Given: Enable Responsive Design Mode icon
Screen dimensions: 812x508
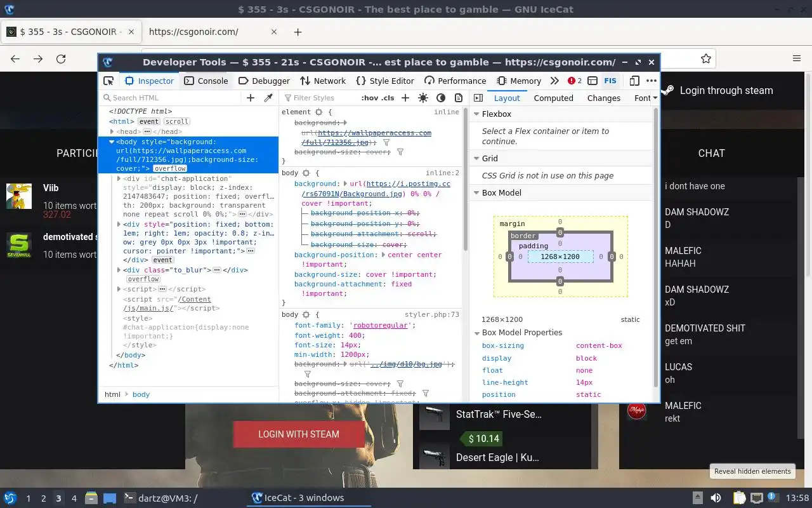Looking at the screenshot, I should [634, 81].
